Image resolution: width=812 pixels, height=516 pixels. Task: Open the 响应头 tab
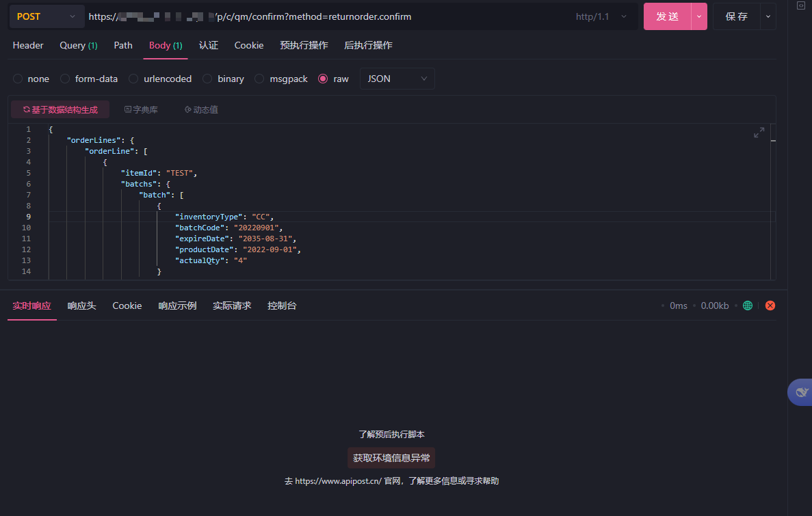82,306
